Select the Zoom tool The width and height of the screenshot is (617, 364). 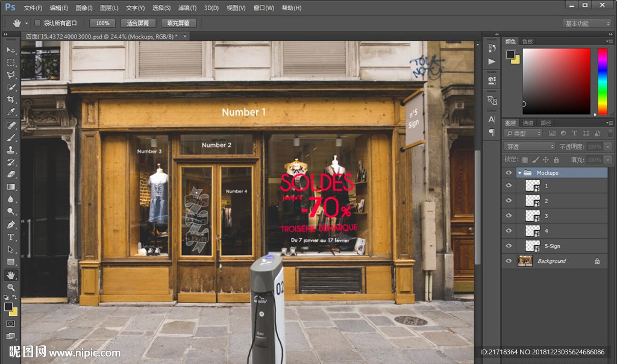11,287
